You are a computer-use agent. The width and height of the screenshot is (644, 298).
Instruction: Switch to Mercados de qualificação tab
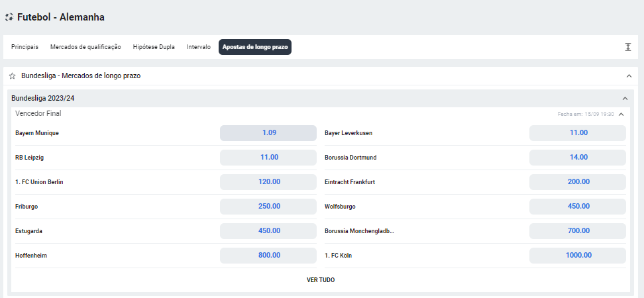85,47
